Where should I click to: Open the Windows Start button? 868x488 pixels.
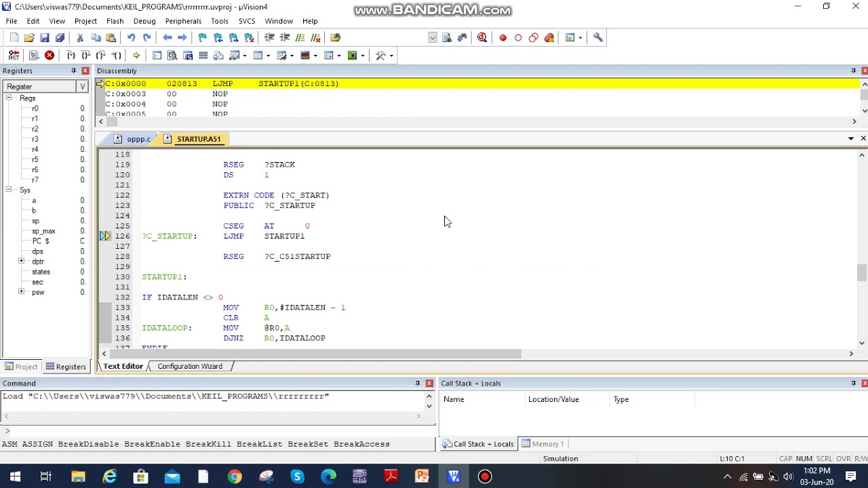pyautogui.click(x=15, y=476)
